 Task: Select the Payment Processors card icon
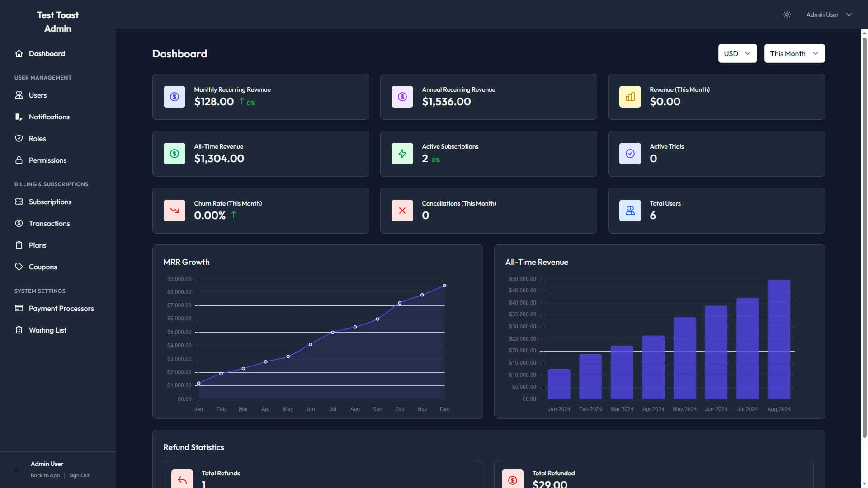[x=19, y=308]
